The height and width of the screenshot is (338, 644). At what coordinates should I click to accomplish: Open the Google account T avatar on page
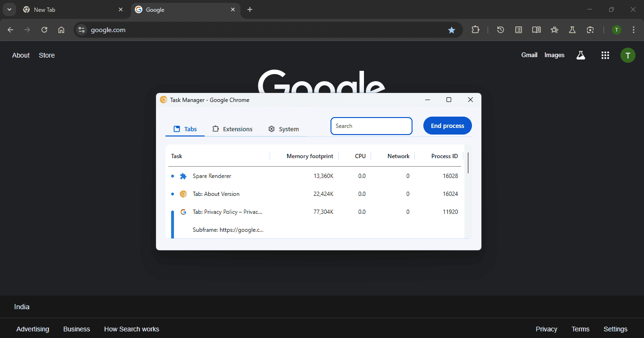coord(627,55)
